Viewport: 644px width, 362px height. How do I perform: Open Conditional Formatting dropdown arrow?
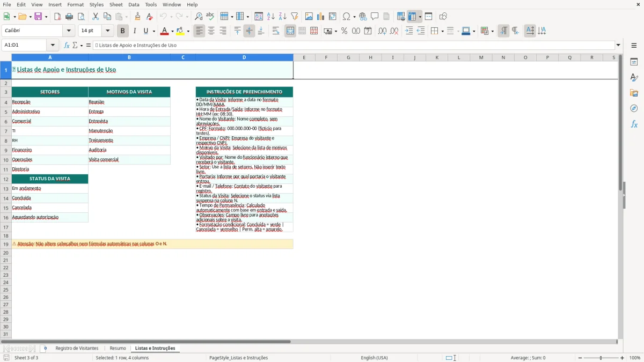click(492, 31)
